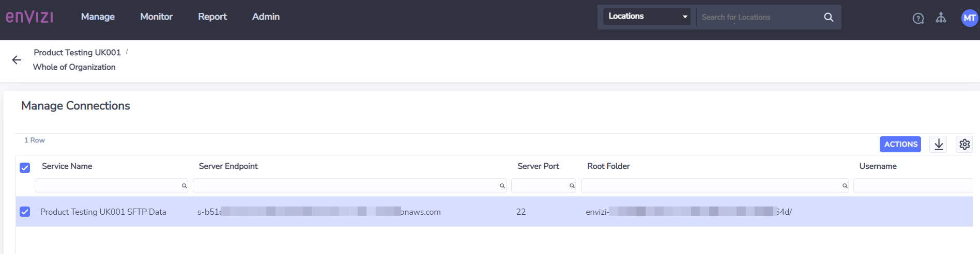980x254 pixels.
Task: Click the Service Name filter input
Action: click(112, 185)
